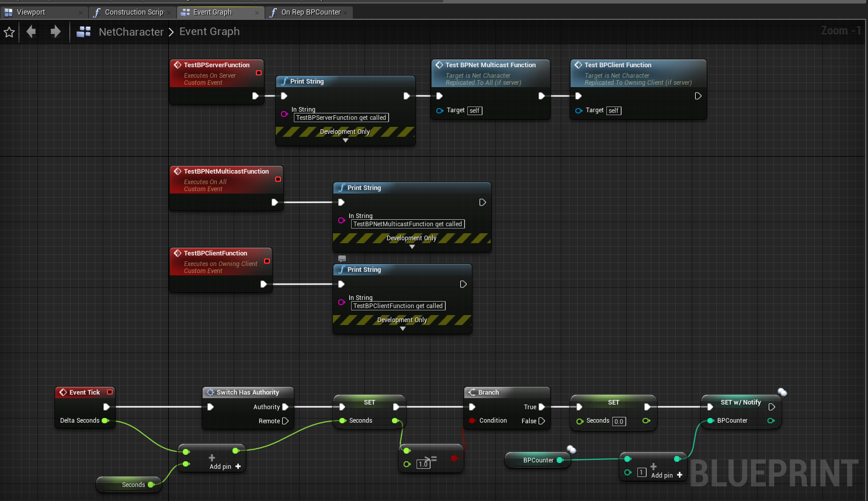The image size is (868, 501).
Task: Toggle the comment bubble above the bottom Print String
Action: click(x=342, y=258)
